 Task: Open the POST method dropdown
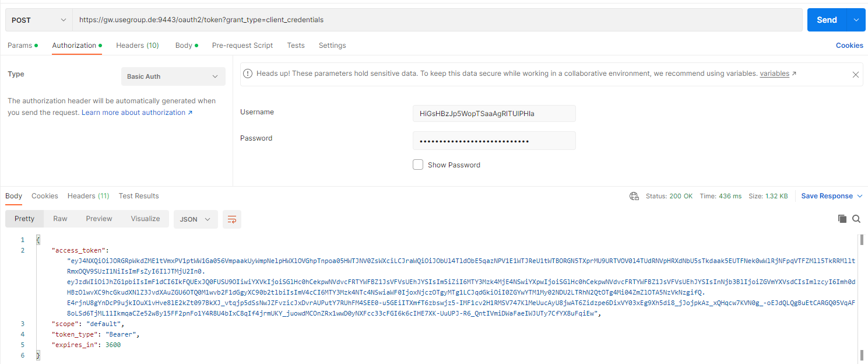pos(38,20)
